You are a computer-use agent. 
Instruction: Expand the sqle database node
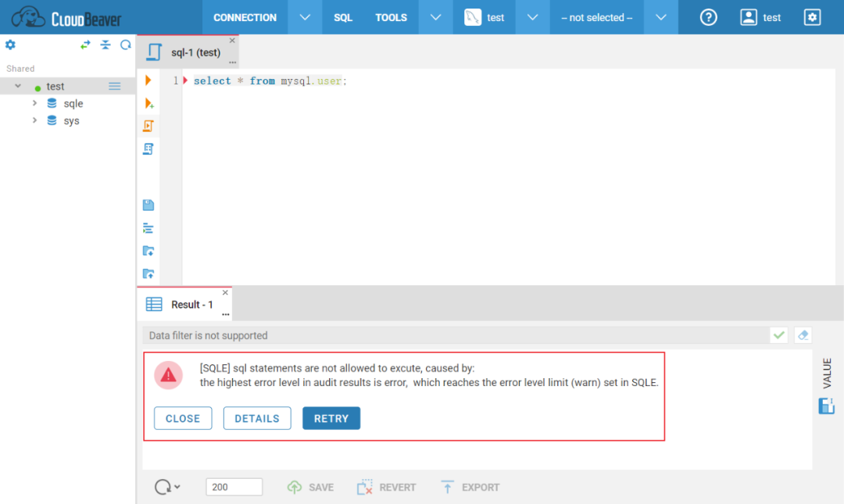[x=34, y=103]
